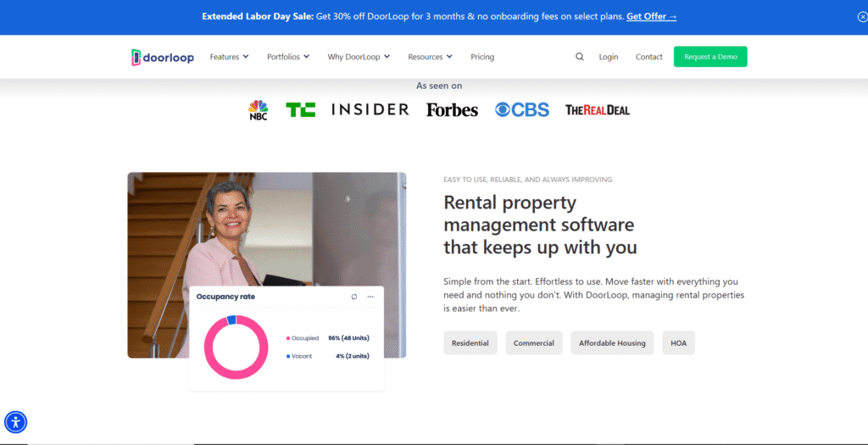The height and width of the screenshot is (445, 868).
Task: Go to the Pricing page
Action: pyautogui.click(x=482, y=57)
